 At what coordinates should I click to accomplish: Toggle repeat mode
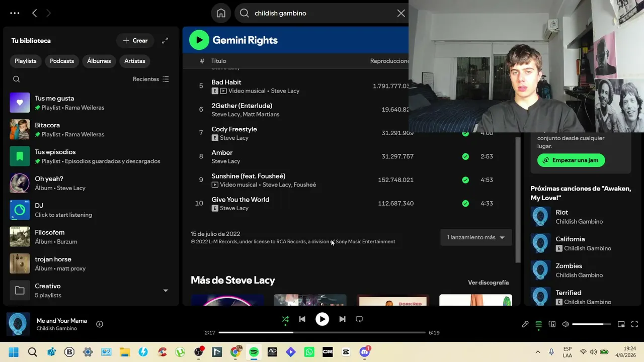click(x=359, y=319)
